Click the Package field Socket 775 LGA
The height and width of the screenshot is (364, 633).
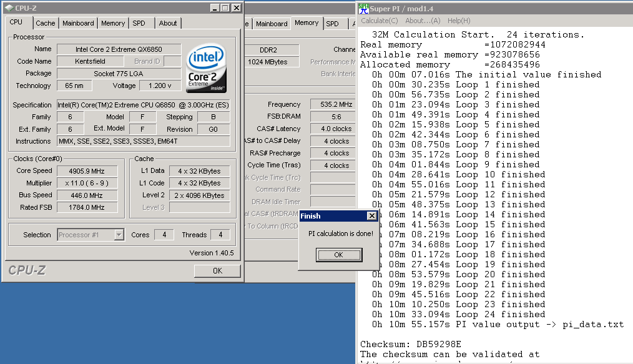click(119, 74)
